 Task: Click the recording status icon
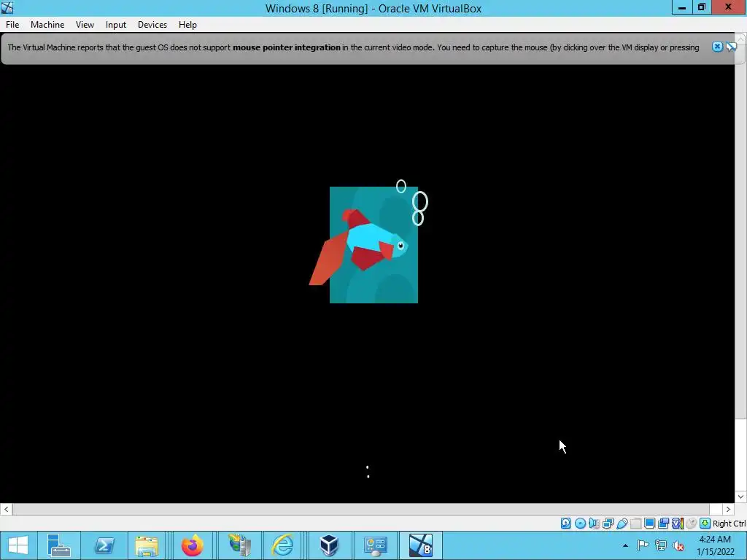click(x=663, y=524)
